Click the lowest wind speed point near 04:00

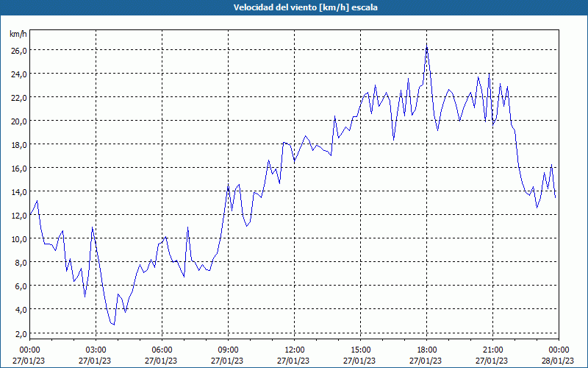(x=114, y=325)
